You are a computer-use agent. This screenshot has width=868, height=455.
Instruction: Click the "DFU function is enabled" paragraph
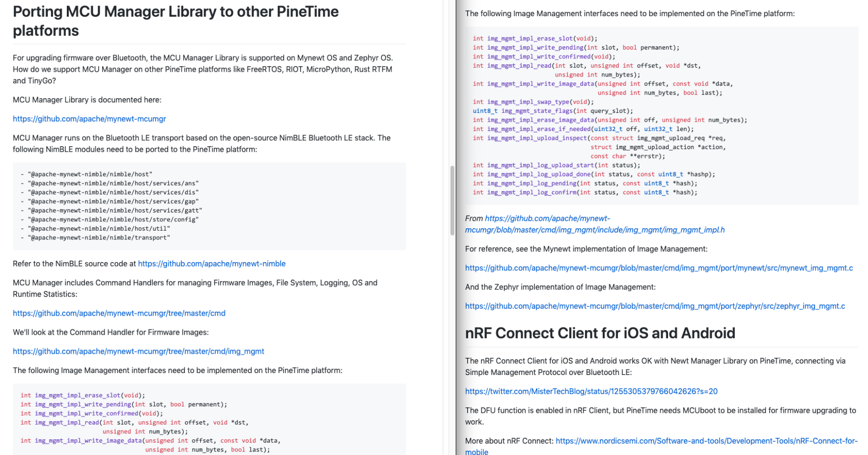(660, 416)
